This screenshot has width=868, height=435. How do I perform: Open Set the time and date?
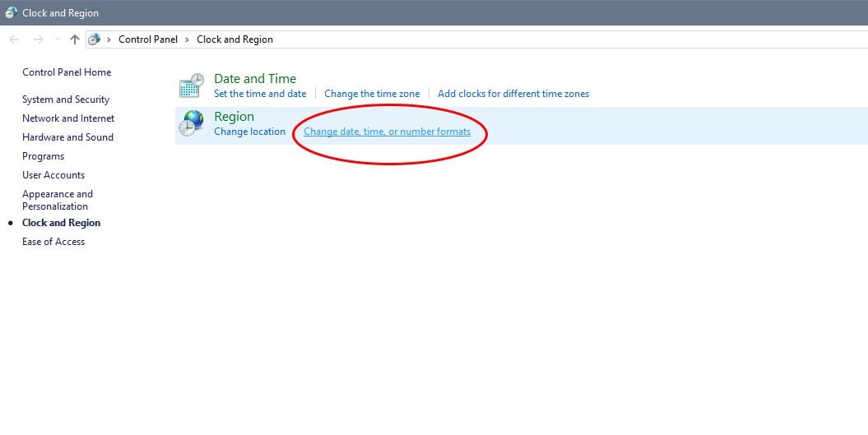coord(260,94)
